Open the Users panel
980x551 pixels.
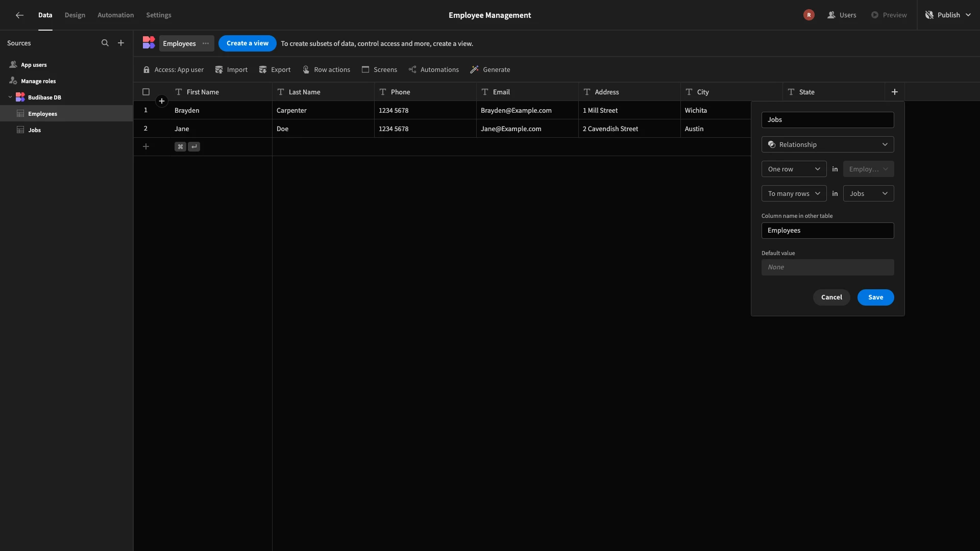842,15
